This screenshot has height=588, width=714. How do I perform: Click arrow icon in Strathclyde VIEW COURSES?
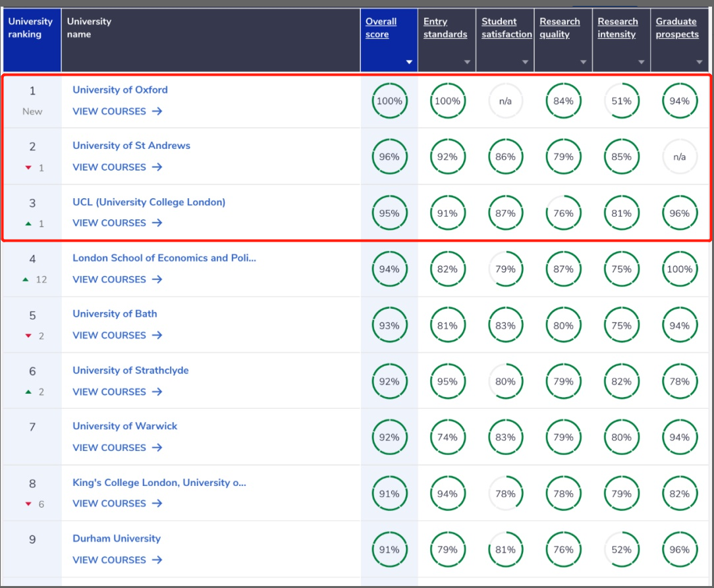[157, 391]
